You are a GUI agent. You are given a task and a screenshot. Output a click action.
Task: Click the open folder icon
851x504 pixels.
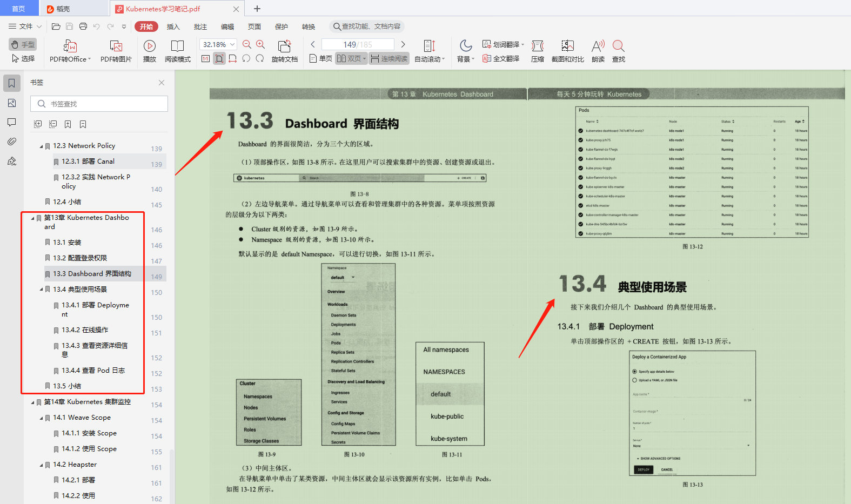coord(56,26)
